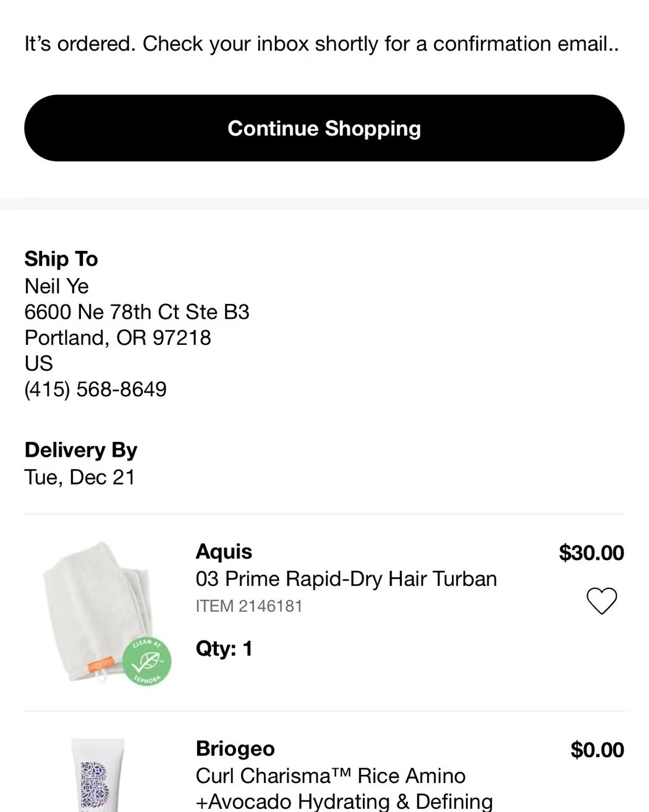Open the Briogeo brand link

click(x=235, y=748)
